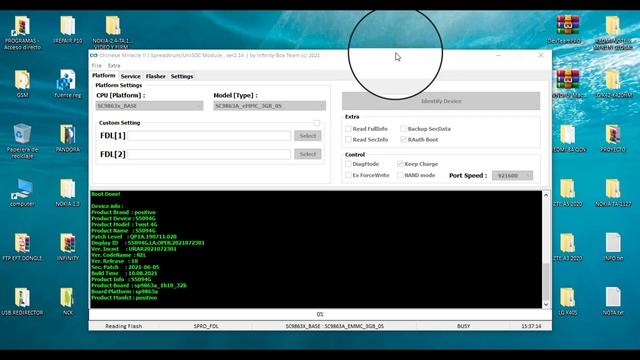Click the 'Board Platform : sp9863a' log line
640x360 pixels.
coord(124,291)
